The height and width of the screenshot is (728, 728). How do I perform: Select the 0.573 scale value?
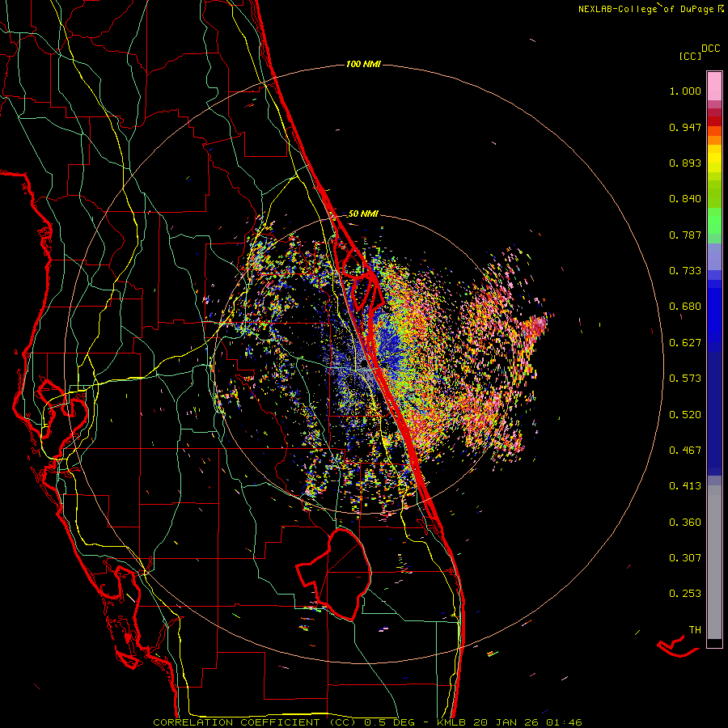pos(685,379)
